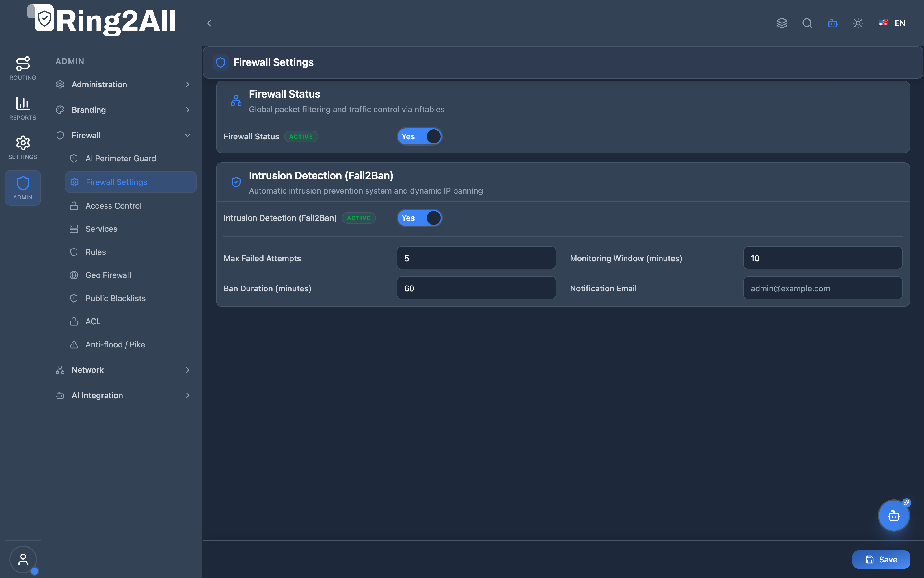The width and height of the screenshot is (924, 578).
Task: Navigate to Geo Firewall
Action: click(x=131, y=275)
